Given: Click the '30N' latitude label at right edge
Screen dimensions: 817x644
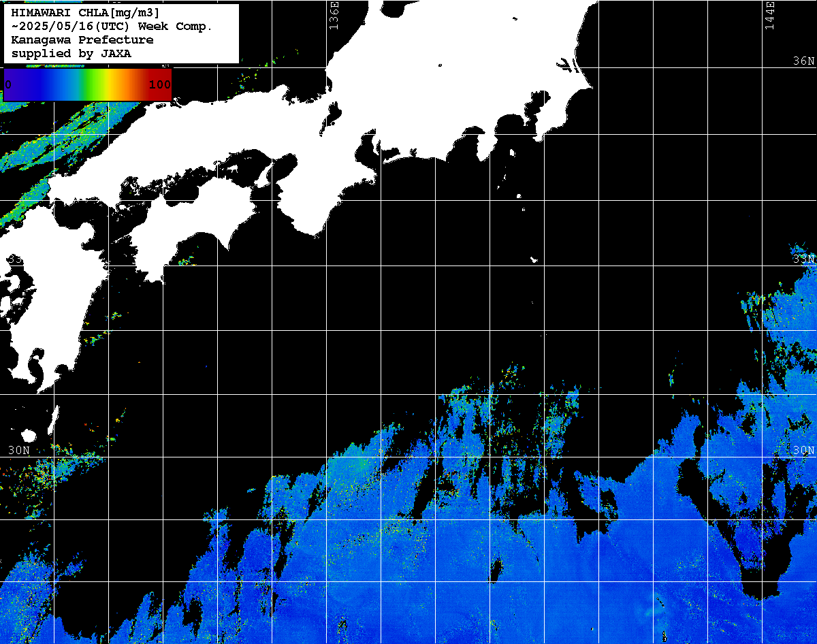Looking at the screenshot, I should coord(804,451).
